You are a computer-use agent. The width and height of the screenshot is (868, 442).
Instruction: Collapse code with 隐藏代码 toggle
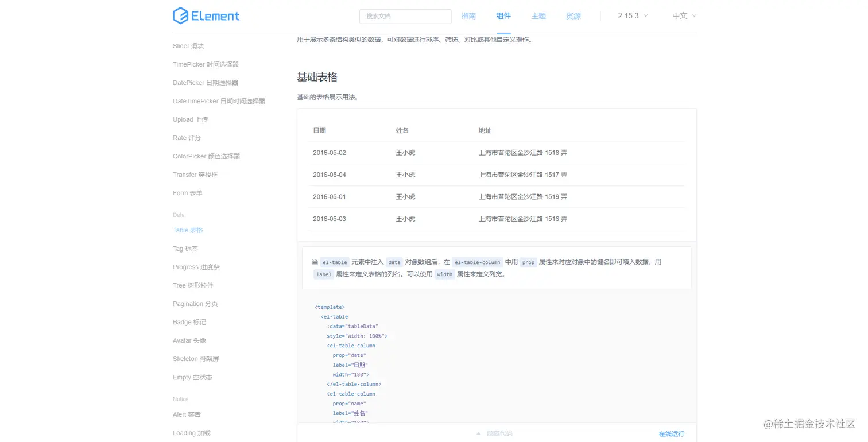(494, 433)
